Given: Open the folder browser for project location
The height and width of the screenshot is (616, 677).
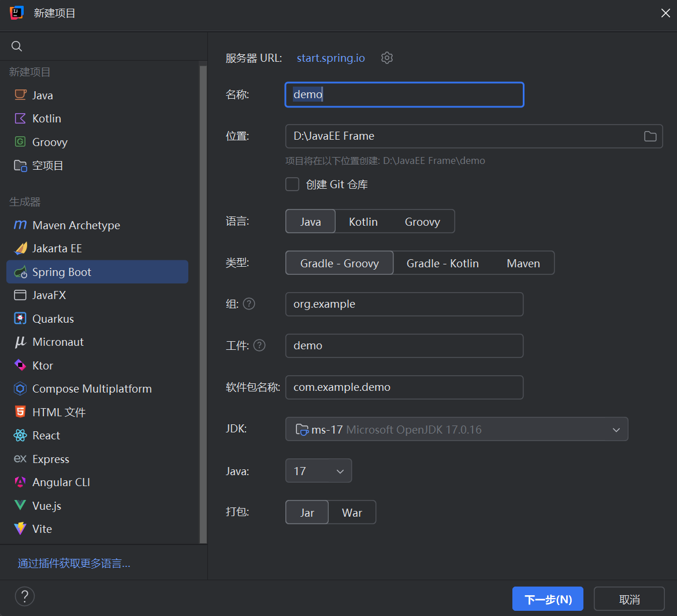Looking at the screenshot, I should click(650, 136).
